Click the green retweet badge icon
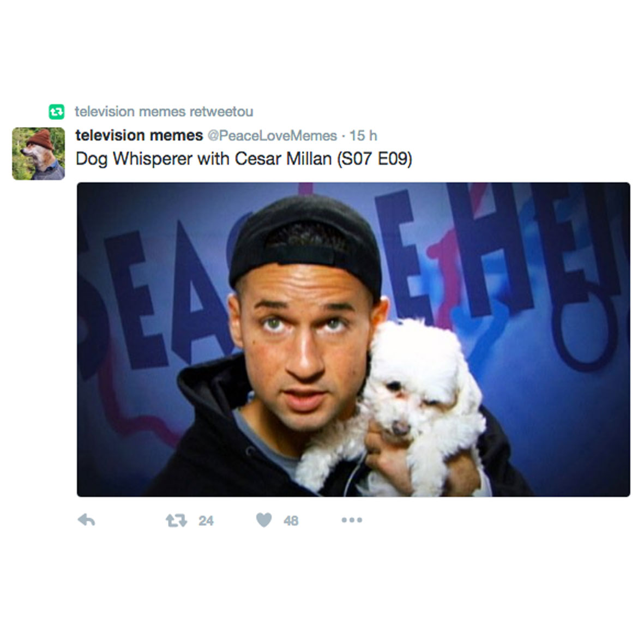The width and height of the screenshot is (644, 644). tap(57, 112)
